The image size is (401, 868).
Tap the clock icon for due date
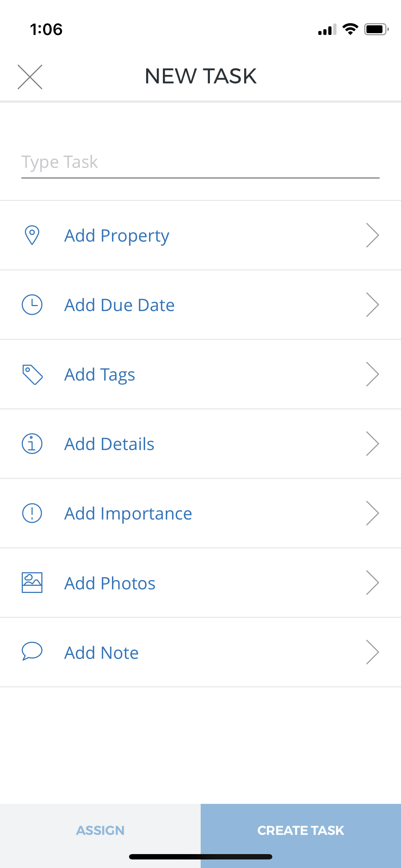(x=32, y=305)
